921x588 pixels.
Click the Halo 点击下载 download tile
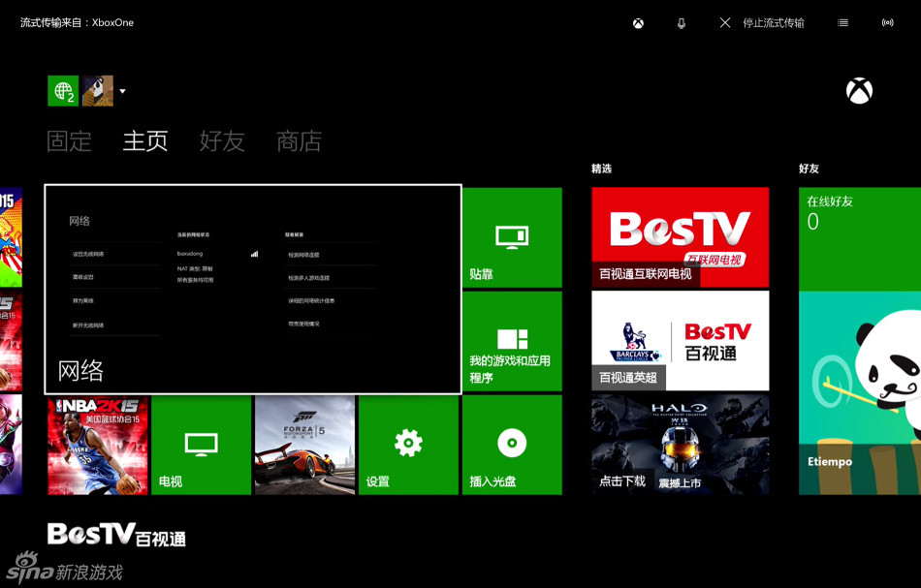(680, 445)
